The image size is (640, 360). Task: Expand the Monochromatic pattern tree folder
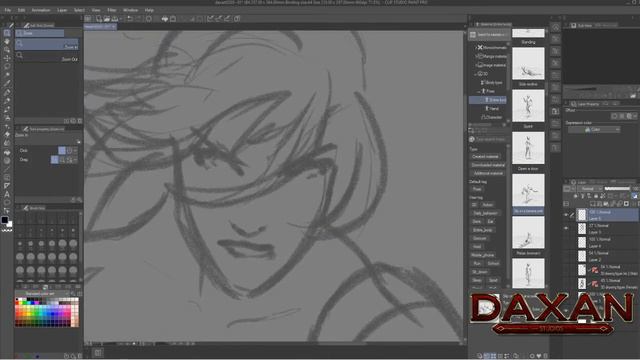476,48
